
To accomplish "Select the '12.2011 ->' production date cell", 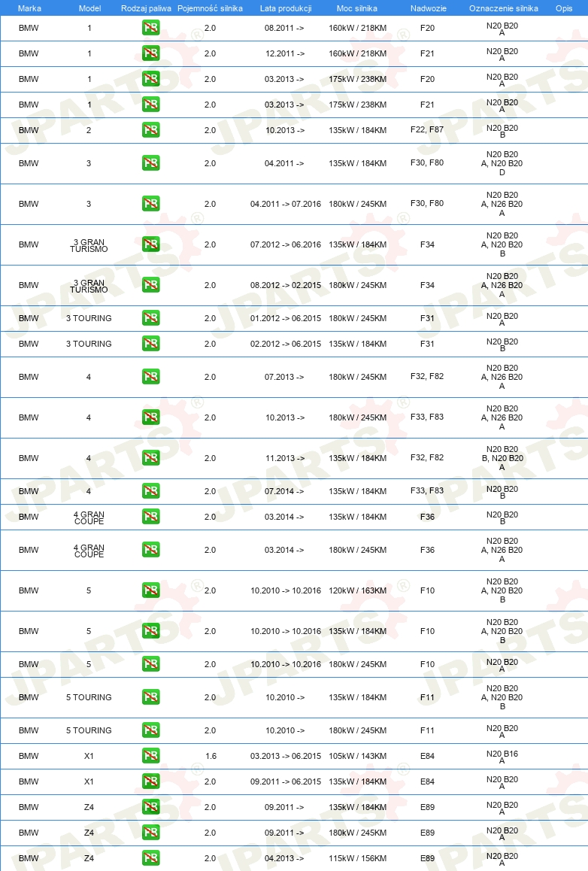I will pyautogui.click(x=284, y=53).
